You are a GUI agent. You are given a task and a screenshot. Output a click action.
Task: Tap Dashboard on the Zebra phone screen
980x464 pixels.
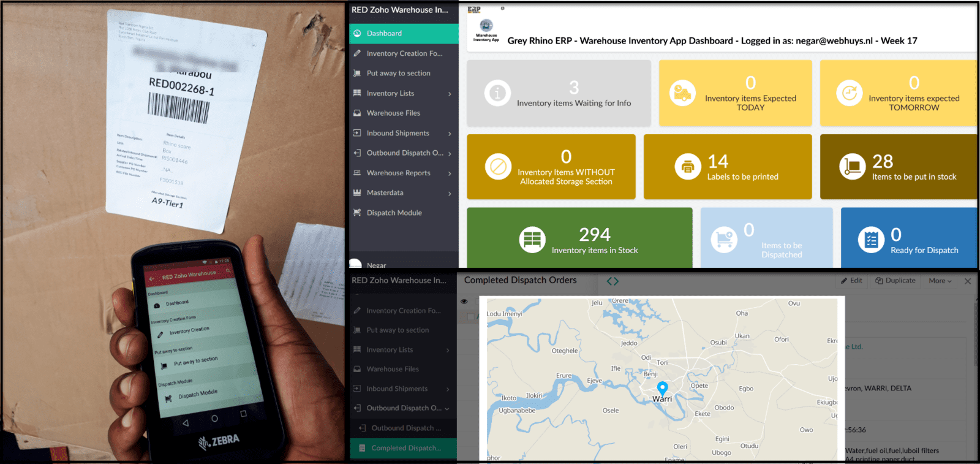(177, 303)
